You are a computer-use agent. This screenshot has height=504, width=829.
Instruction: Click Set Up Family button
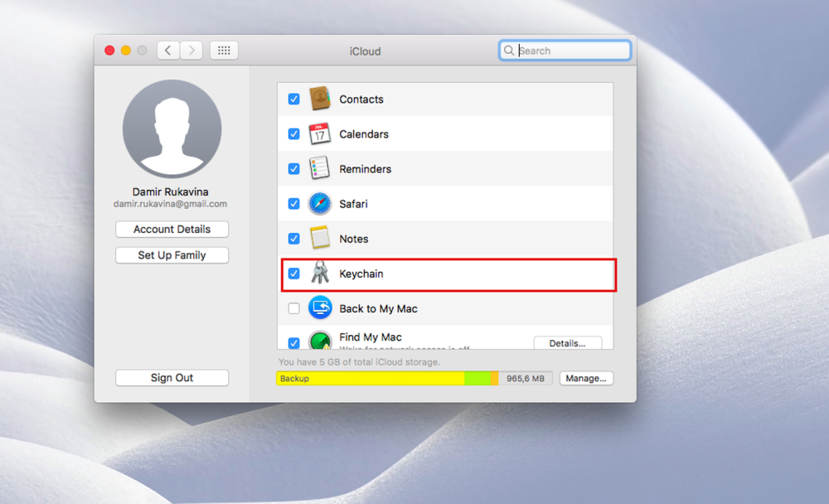172,255
